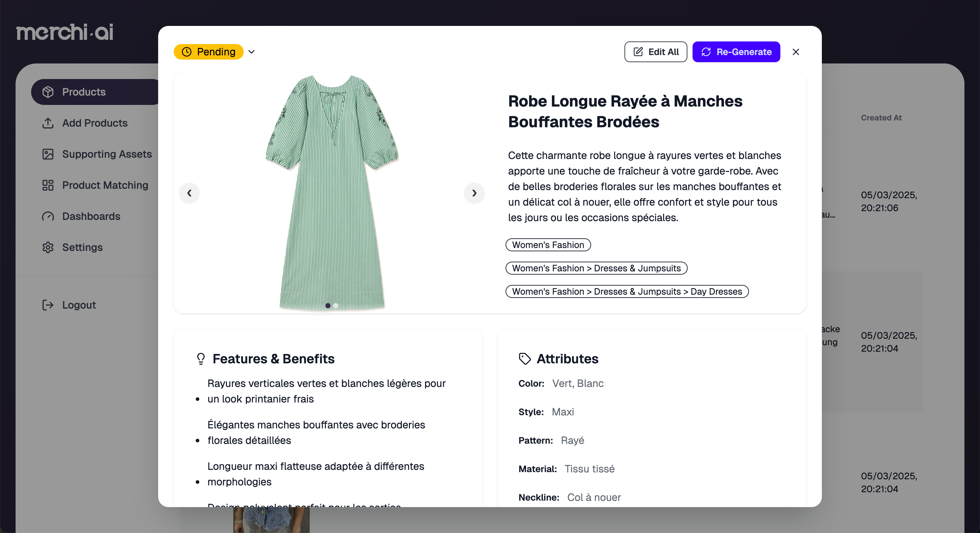The width and height of the screenshot is (980, 533).
Task: Click the yellow Pending status badge
Action: (x=208, y=52)
